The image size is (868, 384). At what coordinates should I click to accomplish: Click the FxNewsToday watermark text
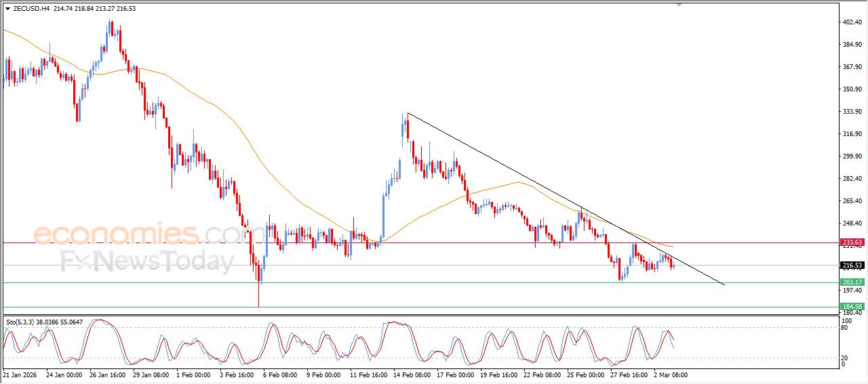[147, 261]
